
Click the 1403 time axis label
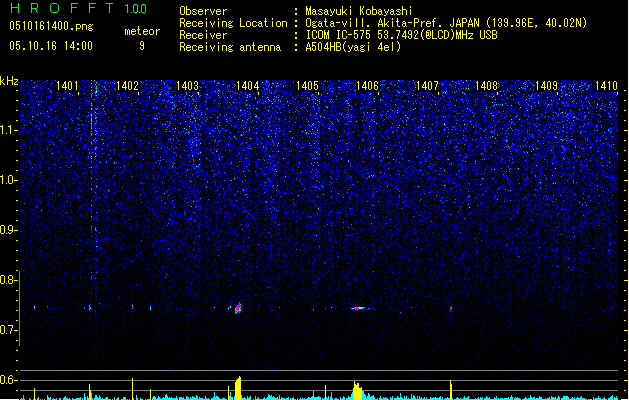[187, 86]
